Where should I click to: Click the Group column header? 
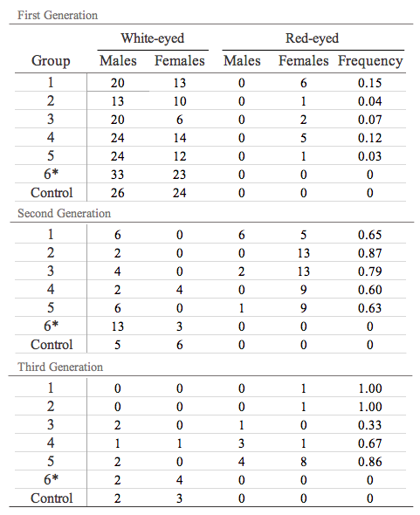coord(51,61)
